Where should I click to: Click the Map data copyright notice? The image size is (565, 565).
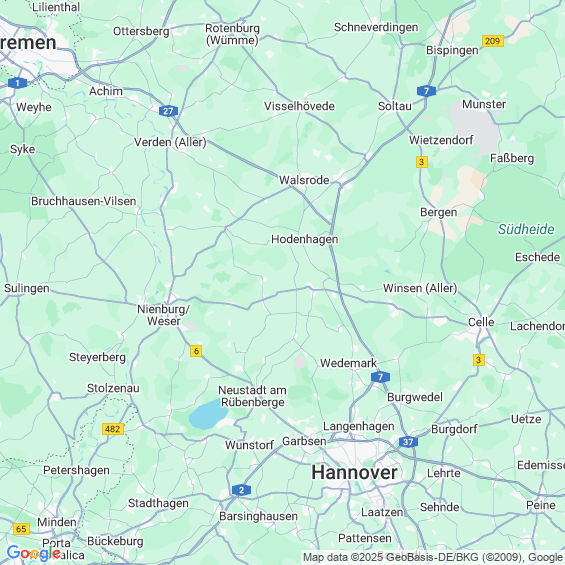433,557
